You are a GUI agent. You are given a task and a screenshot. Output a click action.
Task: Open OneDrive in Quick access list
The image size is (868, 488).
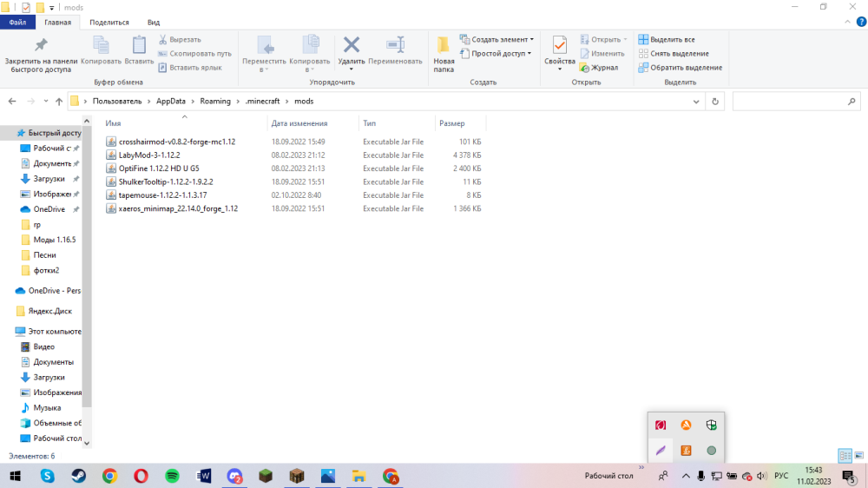click(x=49, y=209)
